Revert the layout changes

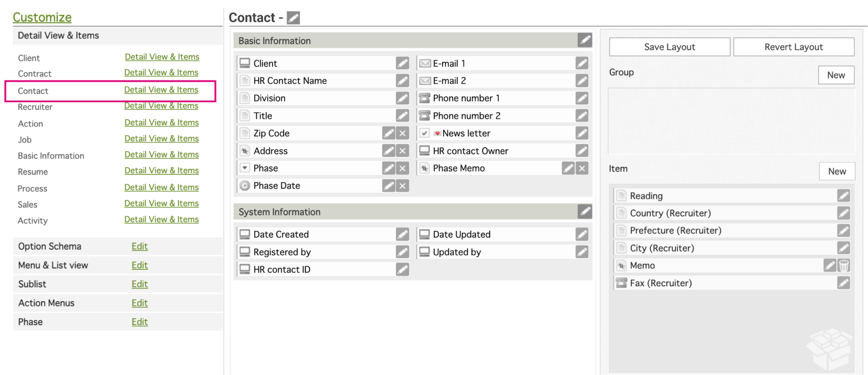pos(793,47)
